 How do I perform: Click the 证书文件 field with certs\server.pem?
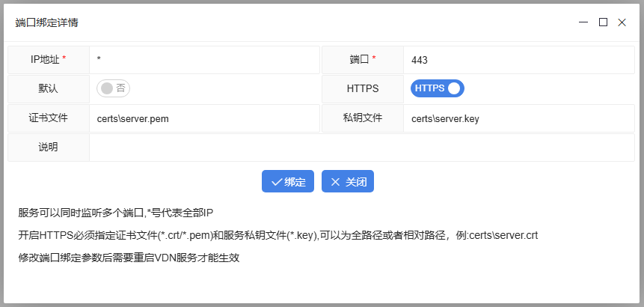tap(203, 118)
